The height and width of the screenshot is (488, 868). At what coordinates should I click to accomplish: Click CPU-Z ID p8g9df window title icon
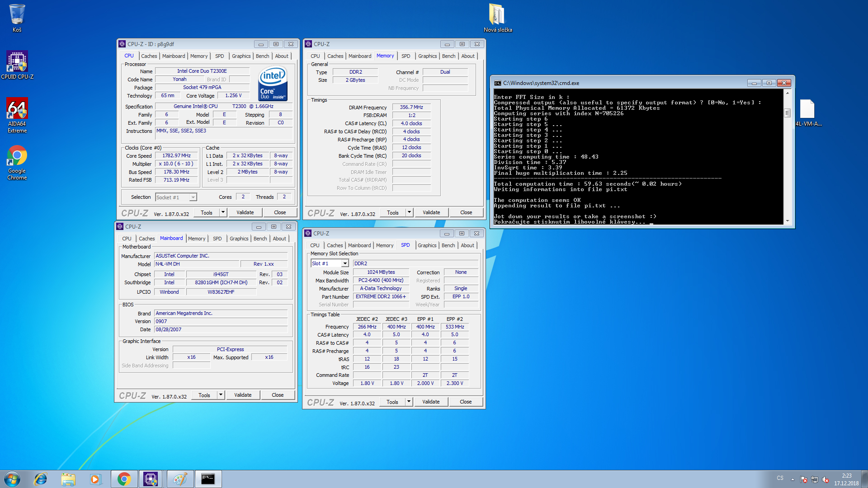pos(122,44)
